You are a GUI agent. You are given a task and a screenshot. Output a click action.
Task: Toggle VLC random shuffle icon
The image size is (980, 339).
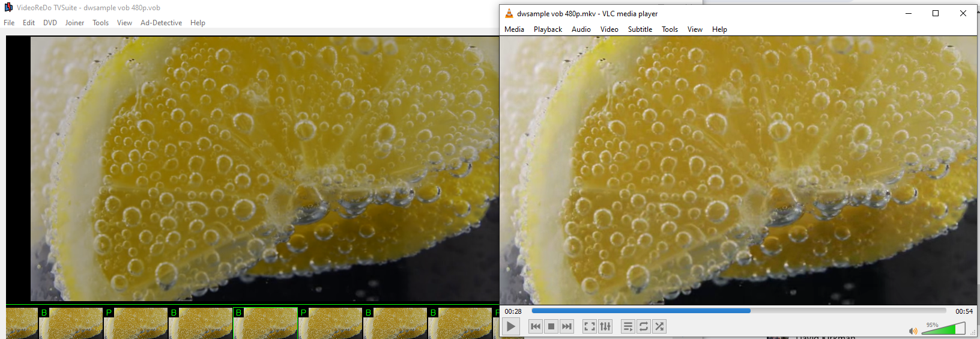pyautogui.click(x=659, y=326)
